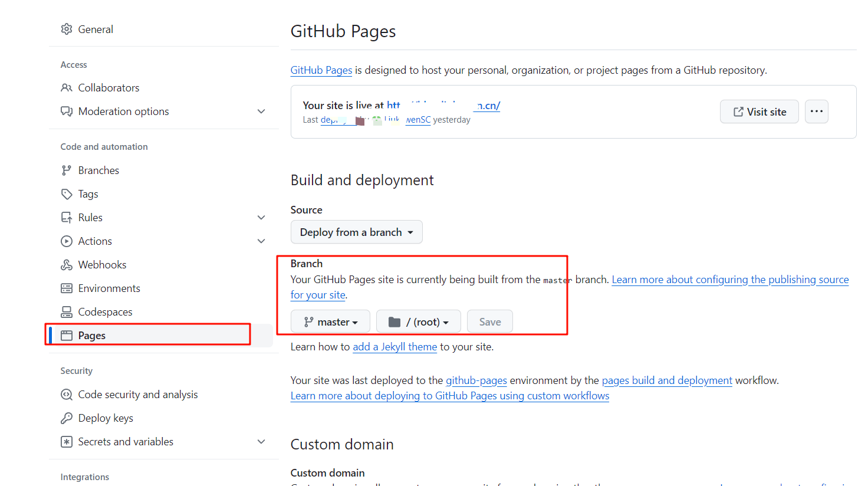Click the folder icon in root selector
This screenshot has width=868, height=486.
click(x=394, y=322)
